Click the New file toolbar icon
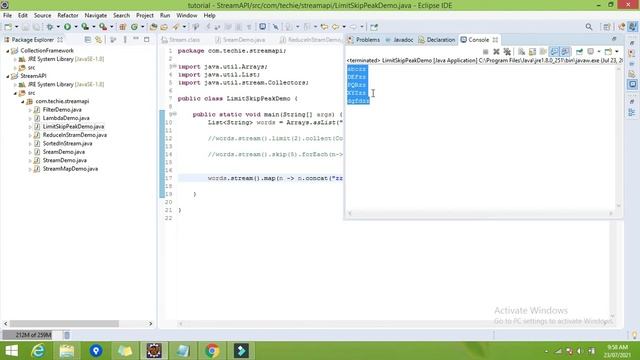Viewport: 640px width, 360px height. (8, 27)
